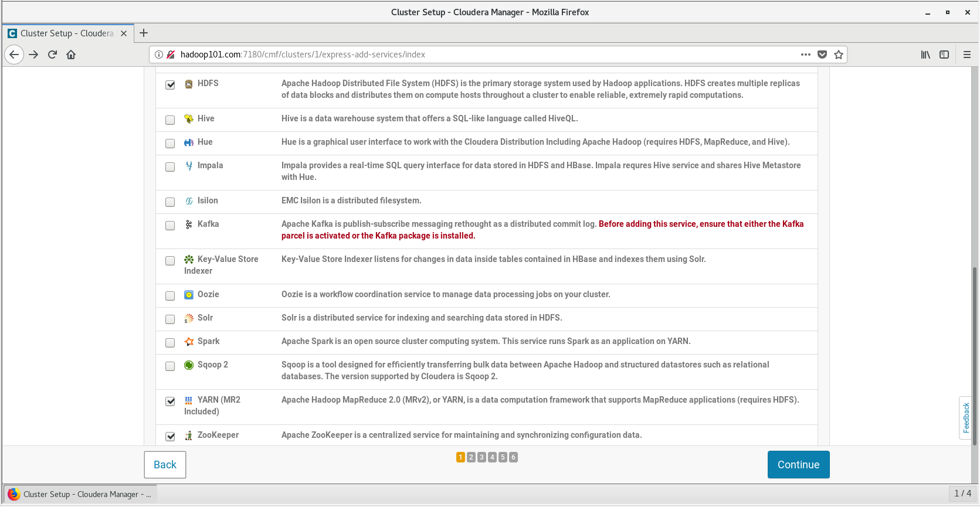Viewport: 980px width, 507px height.
Task: Open a new browser tab
Action: click(x=144, y=33)
